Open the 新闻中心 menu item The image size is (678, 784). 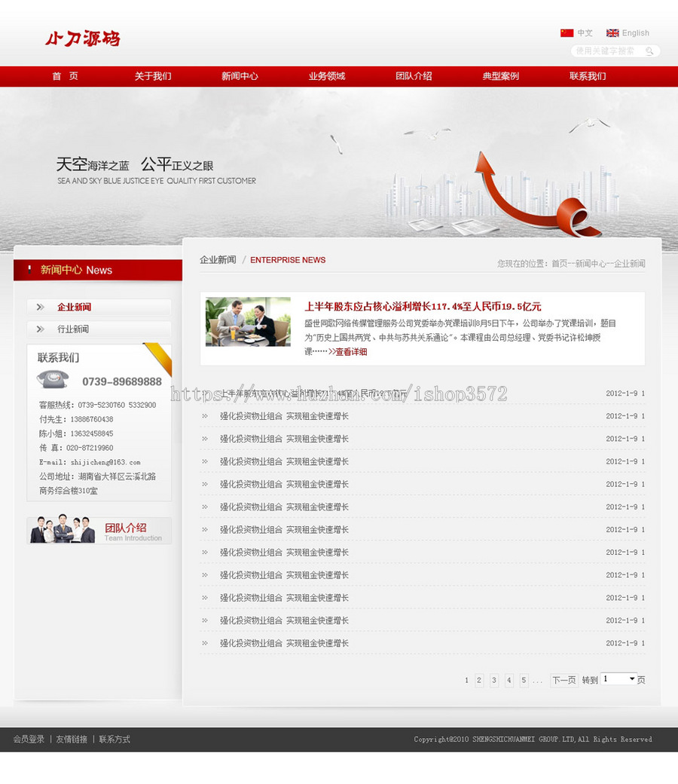point(240,75)
